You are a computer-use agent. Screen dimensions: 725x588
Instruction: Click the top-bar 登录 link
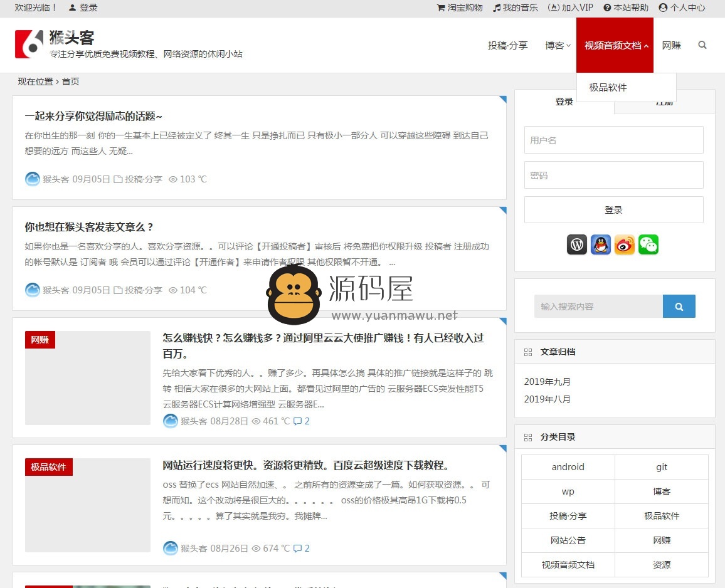point(83,8)
